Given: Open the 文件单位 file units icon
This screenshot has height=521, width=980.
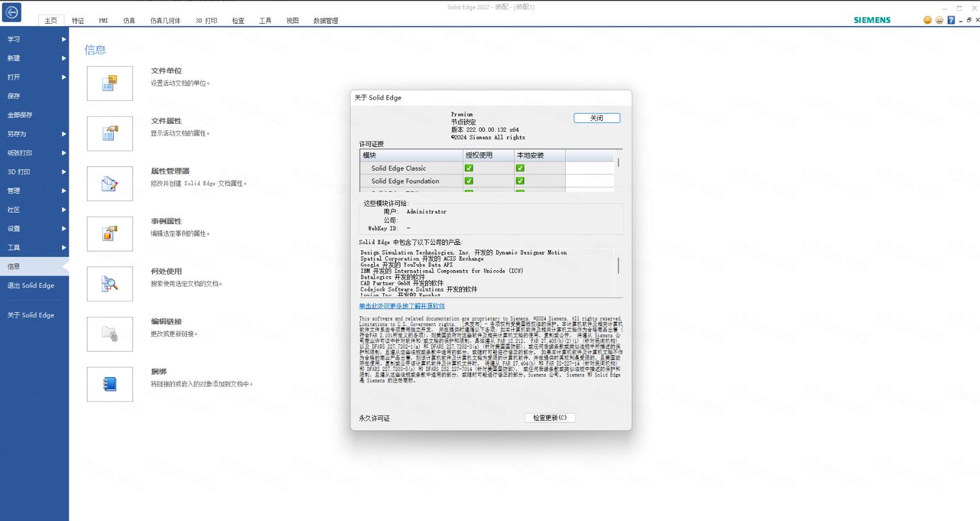Looking at the screenshot, I should click(109, 83).
